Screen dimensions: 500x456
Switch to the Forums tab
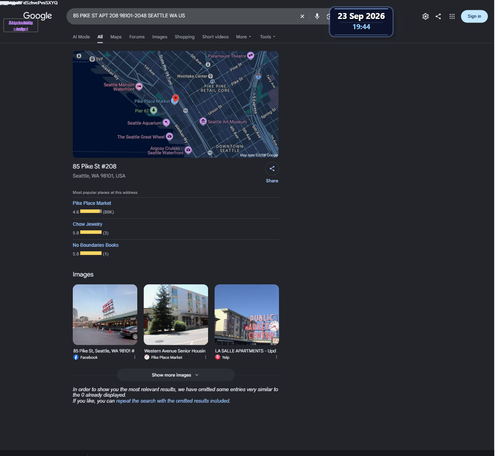(x=137, y=37)
